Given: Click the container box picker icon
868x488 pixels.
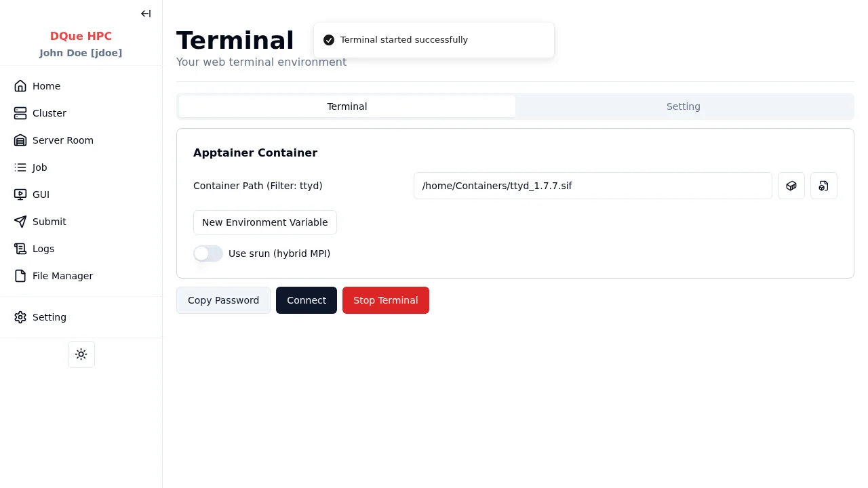Looking at the screenshot, I should [x=791, y=186].
